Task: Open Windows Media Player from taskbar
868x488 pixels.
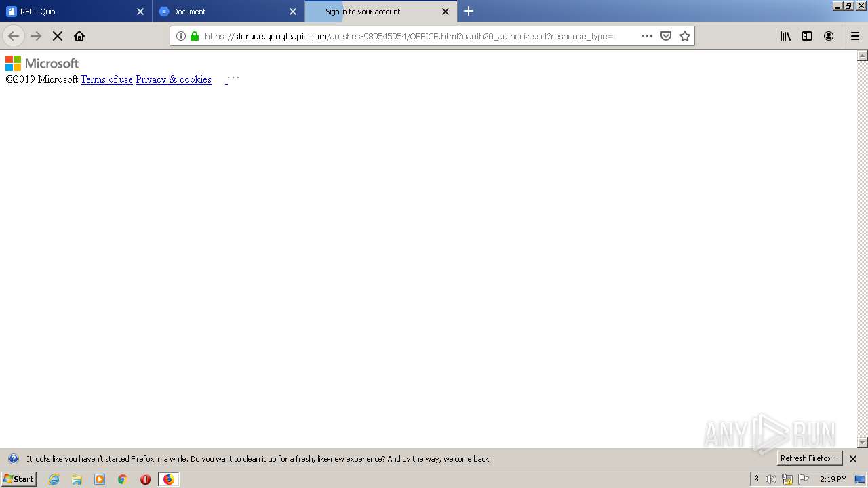Action: pos(100,479)
